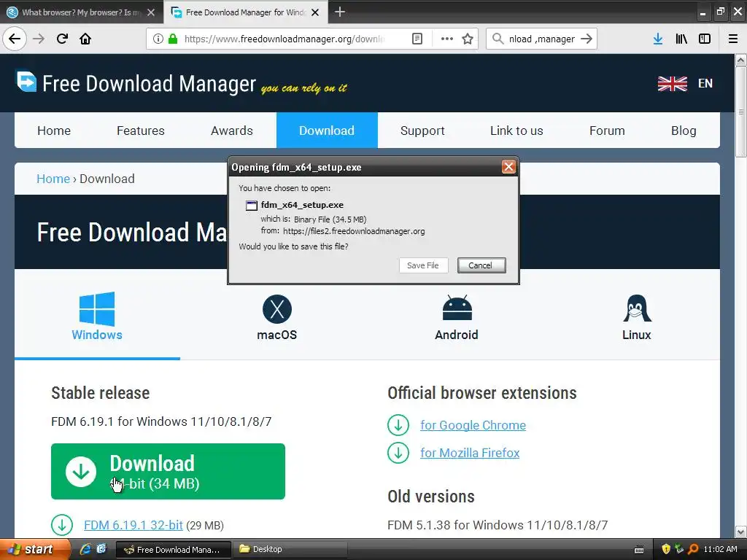Open a new browser tab
Image resolution: width=747 pixels, height=560 pixels.
coord(340,12)
